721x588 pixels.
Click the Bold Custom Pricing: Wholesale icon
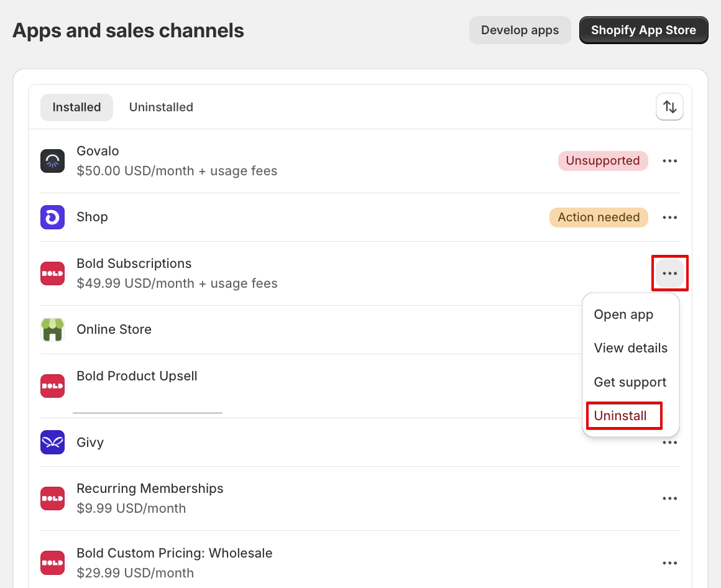(x=52, y=563)
